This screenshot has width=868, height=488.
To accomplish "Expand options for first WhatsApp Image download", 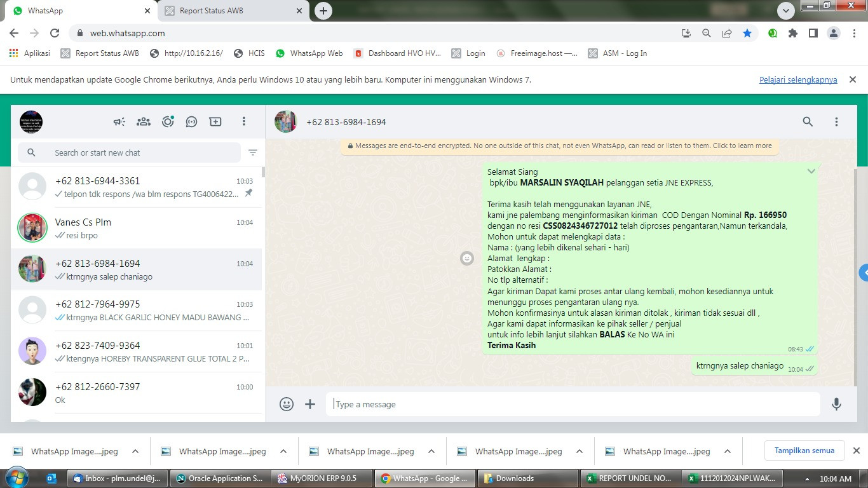I will [x=135, y=451].
